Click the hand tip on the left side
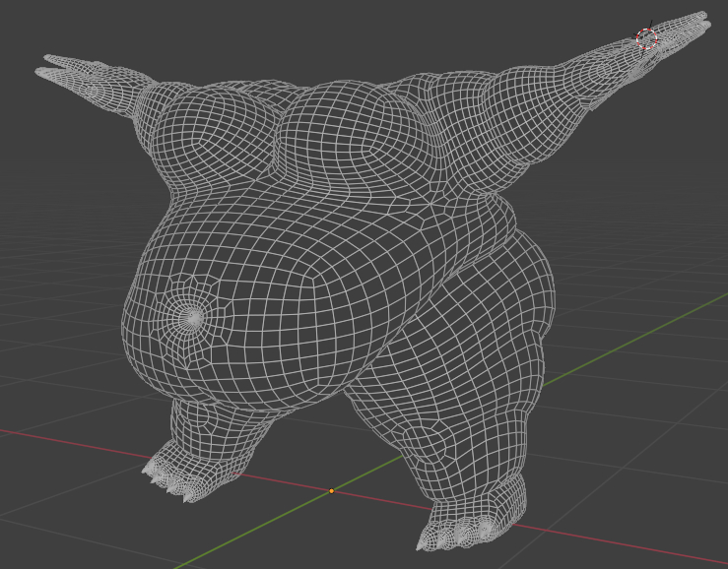Viewport: 728px width, 569px height. coord(49,67)
